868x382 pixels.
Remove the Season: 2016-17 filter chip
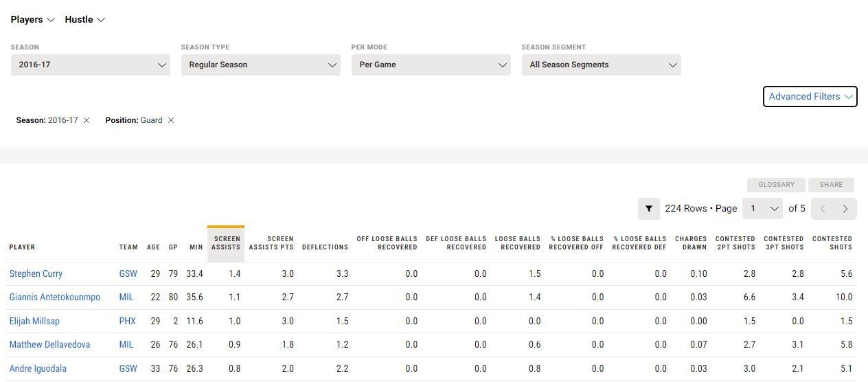87,120
